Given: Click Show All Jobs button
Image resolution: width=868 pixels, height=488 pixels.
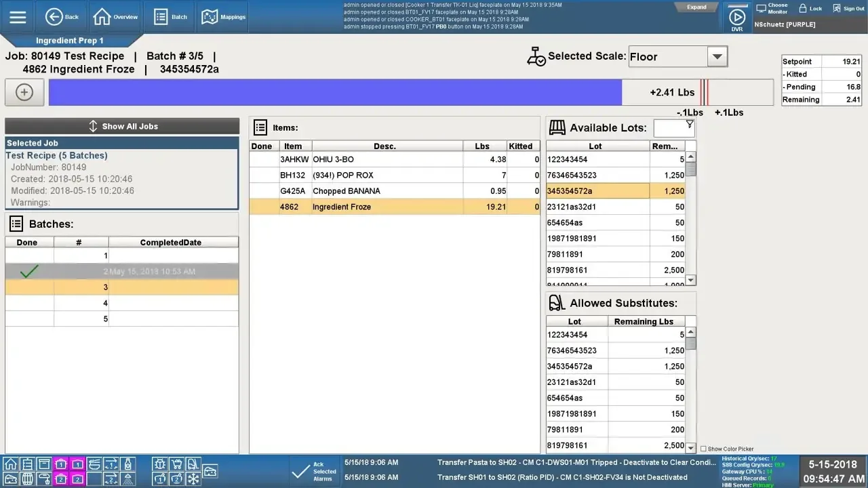Looking at the screenshot, I should tap(122, 126).
